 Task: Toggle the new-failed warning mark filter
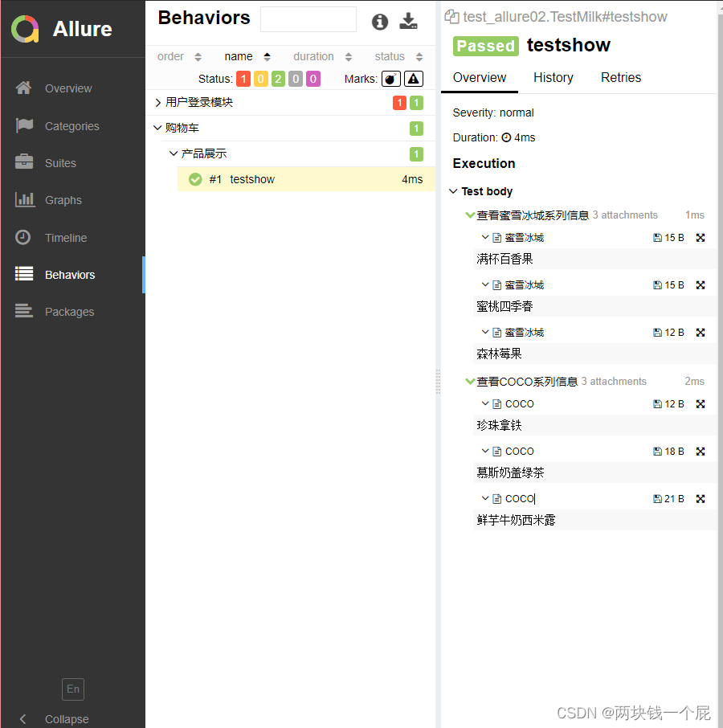tap(414, 79)
